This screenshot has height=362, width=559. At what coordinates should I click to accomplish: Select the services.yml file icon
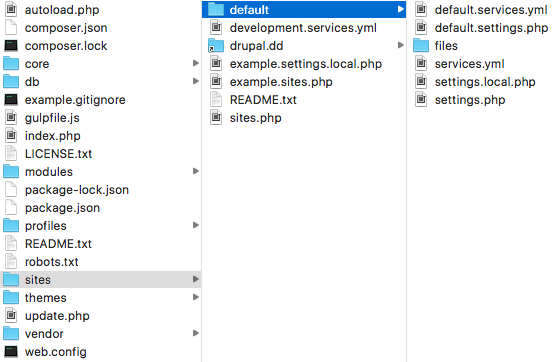pyautogui.click(x=421, y=64)
